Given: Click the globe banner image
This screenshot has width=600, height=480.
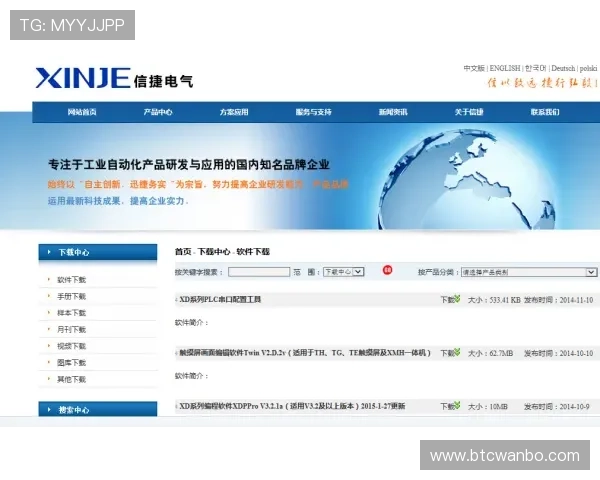Looking at the screenshot, I should pos(467,180).
